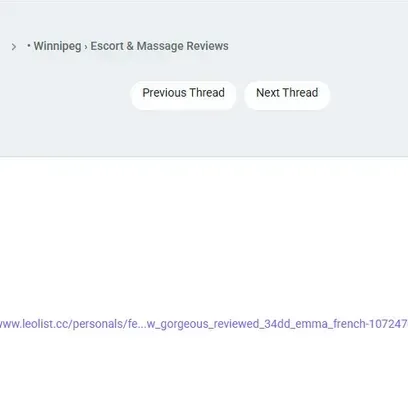Open the Escort & Massage Reviews breadcrumb
The height and width of the screenshot is (407, 408).
pos(159,46)
